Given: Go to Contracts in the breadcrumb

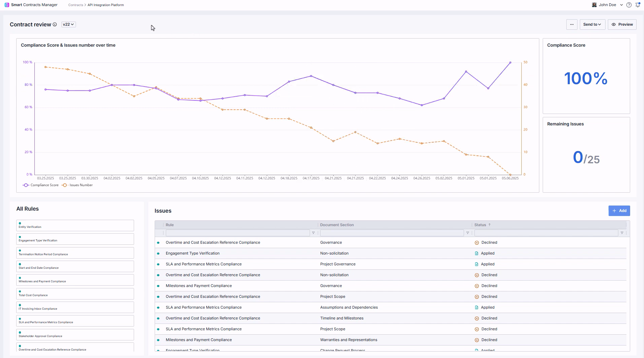Looking at the screenshot, I should coord(76,5).
